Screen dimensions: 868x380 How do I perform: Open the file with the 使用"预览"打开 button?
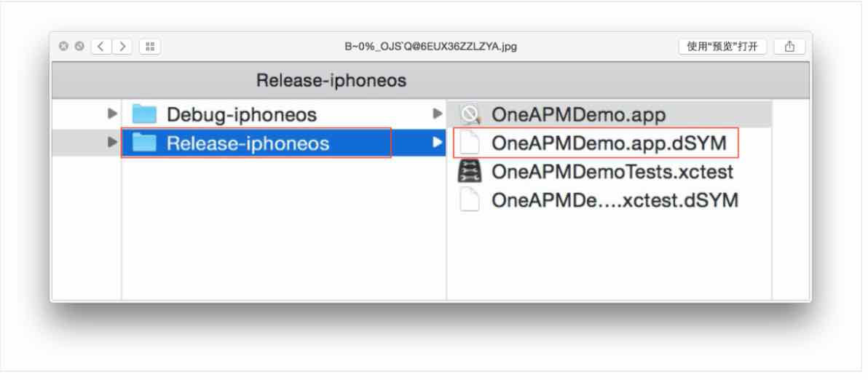pyautogui.click(x=722, y=47)
